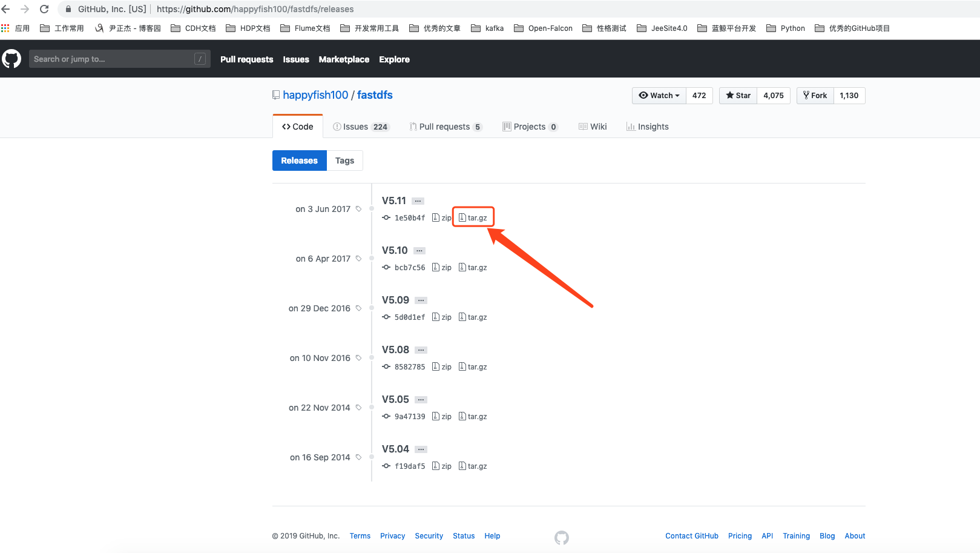980x553 pixels.
Task: Download V5.10 tar.gz archive
Action: (473, 268)
